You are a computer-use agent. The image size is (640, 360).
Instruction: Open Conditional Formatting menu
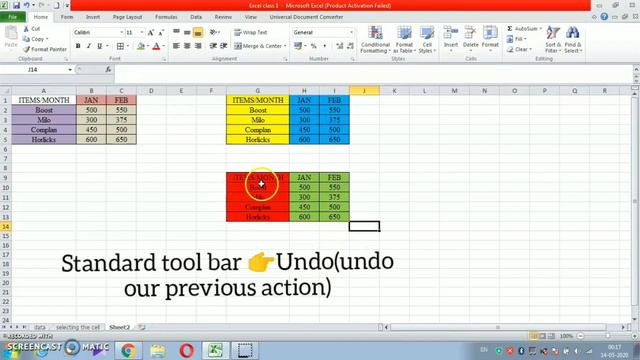click(x=375, y=39)
